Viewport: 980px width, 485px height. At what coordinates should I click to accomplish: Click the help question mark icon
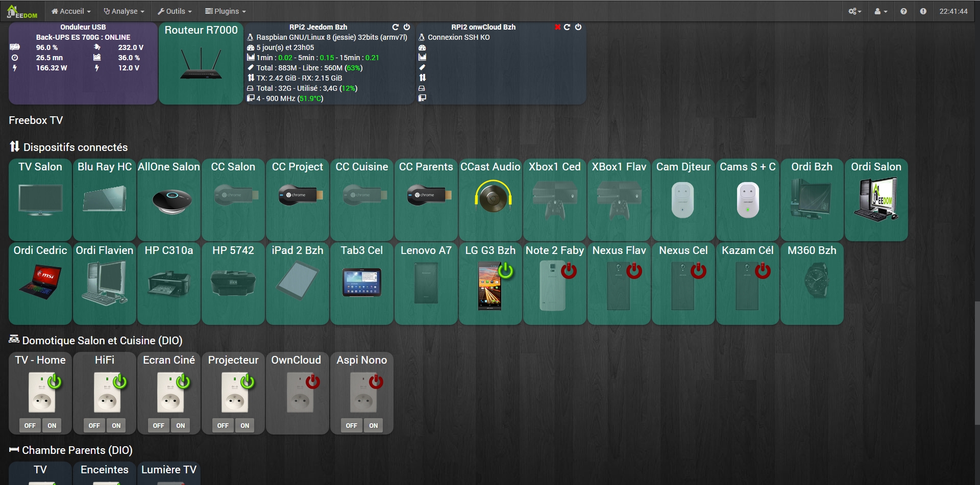[x=903, y=11]
